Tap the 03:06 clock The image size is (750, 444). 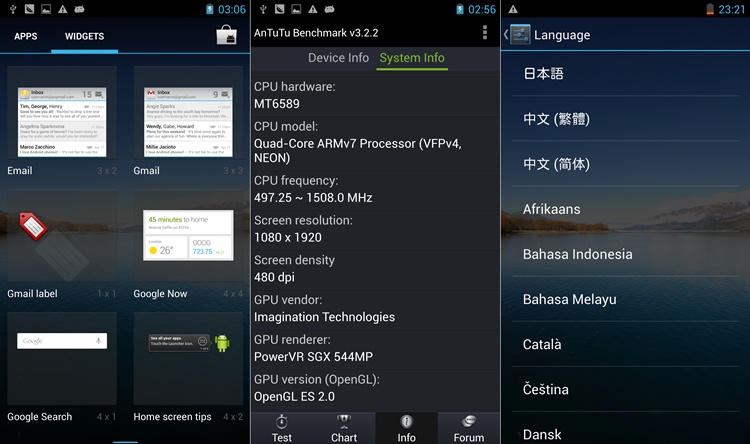[x=232, y=10]
